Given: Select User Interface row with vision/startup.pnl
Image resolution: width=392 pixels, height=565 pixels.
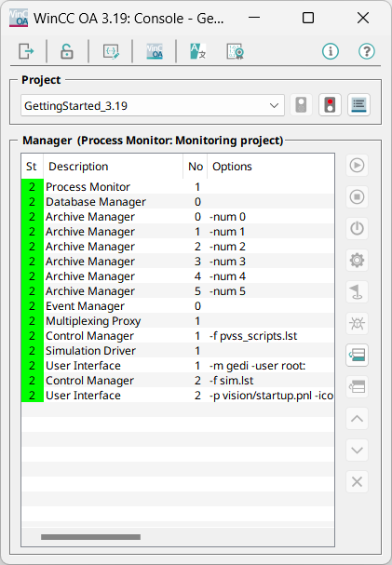Looking at the screenshot, I should pos(178,396).
